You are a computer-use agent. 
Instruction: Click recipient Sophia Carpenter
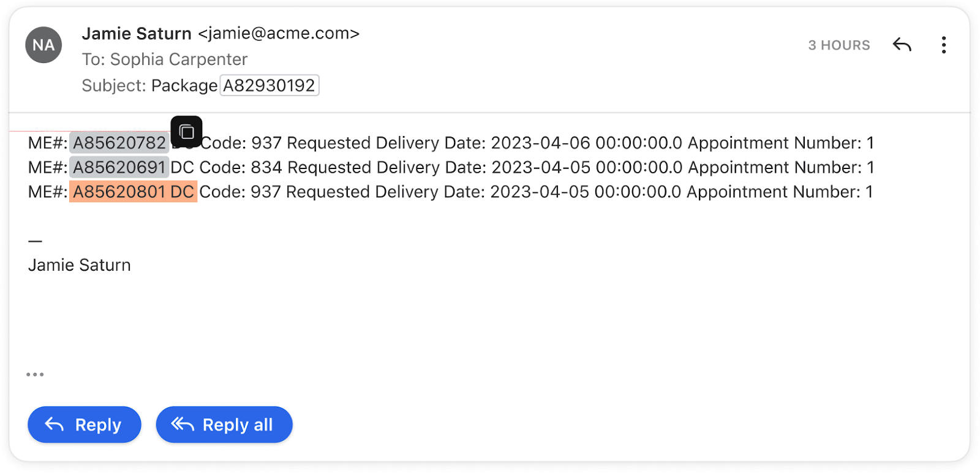179,59
